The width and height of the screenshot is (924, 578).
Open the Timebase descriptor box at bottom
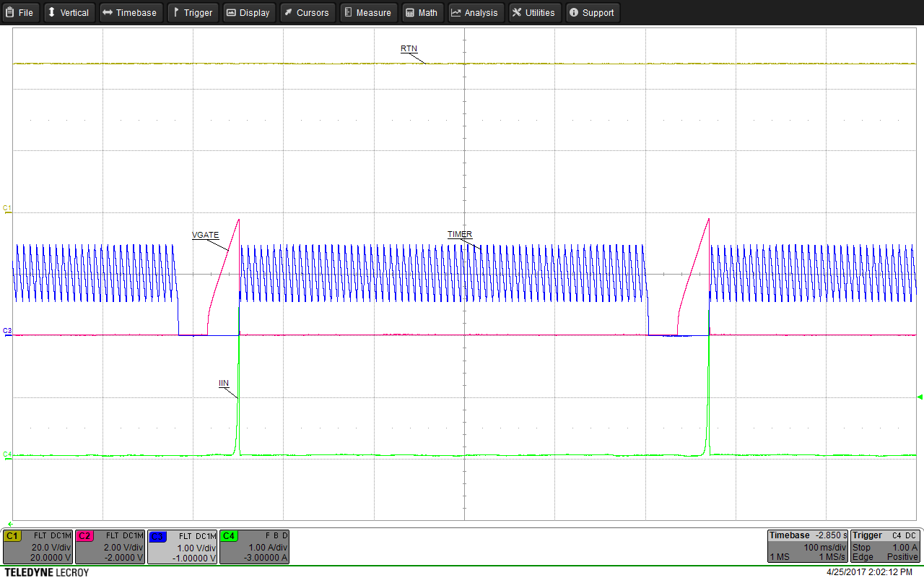[807, 547]
